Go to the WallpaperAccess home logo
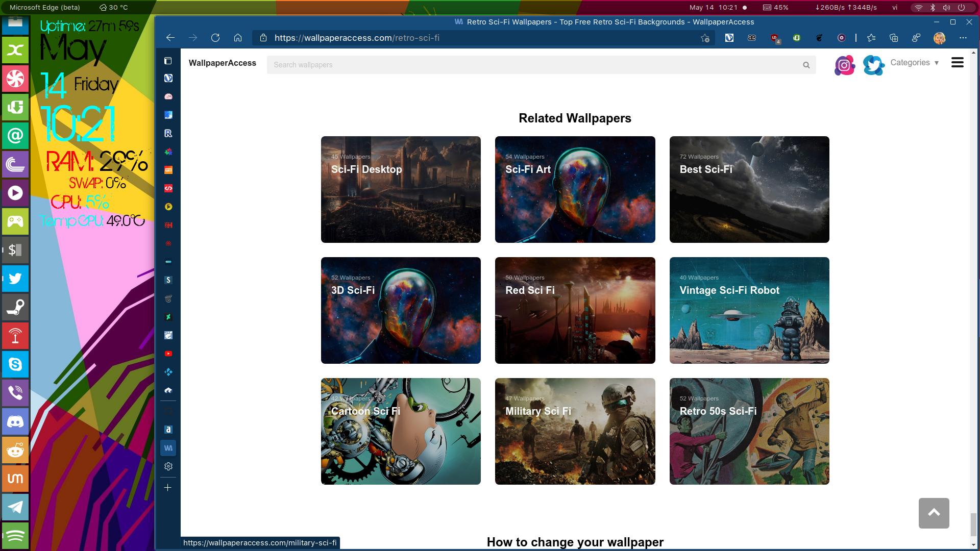980x551 pixels. tap(223, 63)
